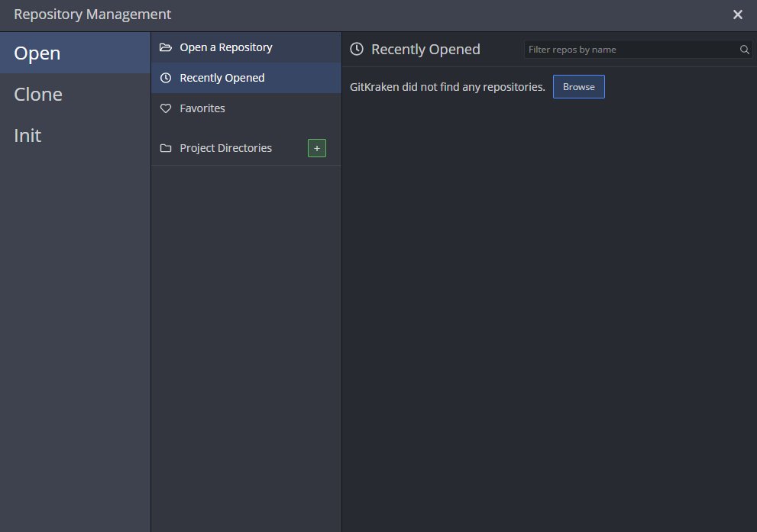Click the clock icon beside Recently Opened menu item
This screenshot has height=532, width=757.
[166, 78]
